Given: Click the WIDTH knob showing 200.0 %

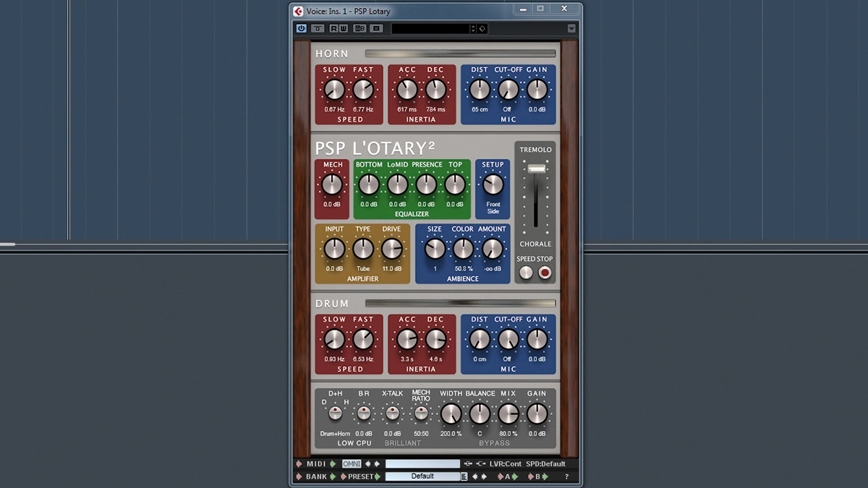Looking at the screenshot, I should click(x=451, y=414).
